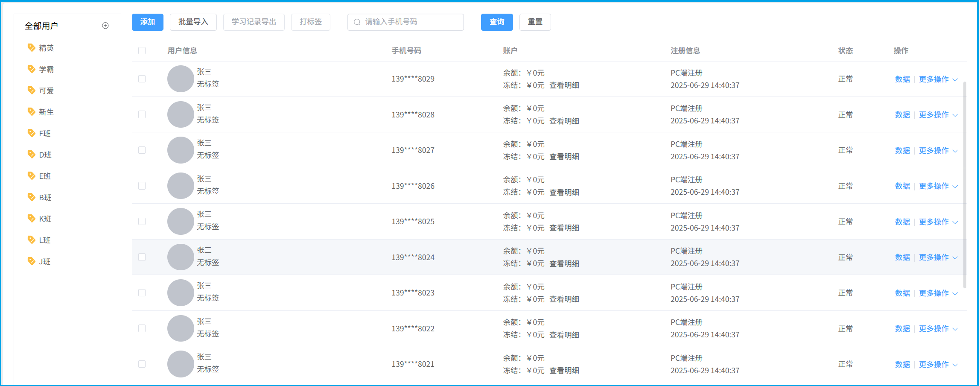The image size is (980, 386).
Task: Open 更多操作 dropdown for user 139****8025
Action: coord(938,222)
